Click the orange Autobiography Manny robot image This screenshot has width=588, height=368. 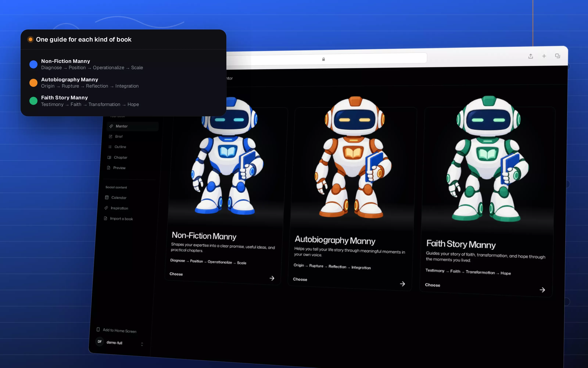coord(353,157)
